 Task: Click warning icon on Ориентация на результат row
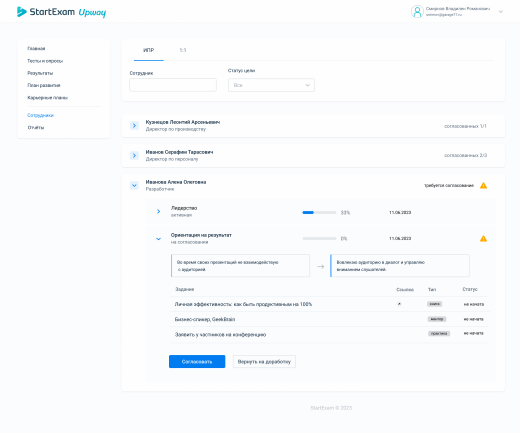click(483, 239)
